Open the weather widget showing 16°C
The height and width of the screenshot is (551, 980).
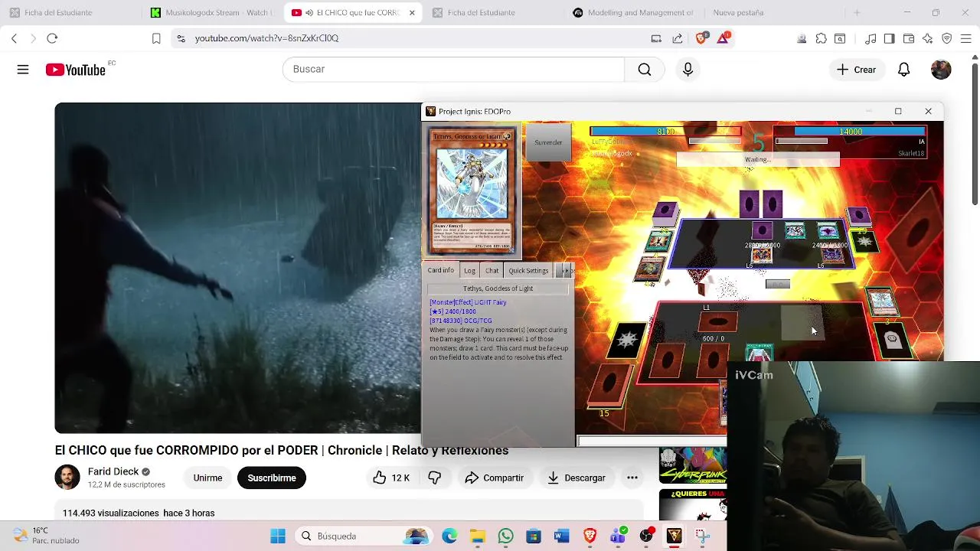point(47,536)
